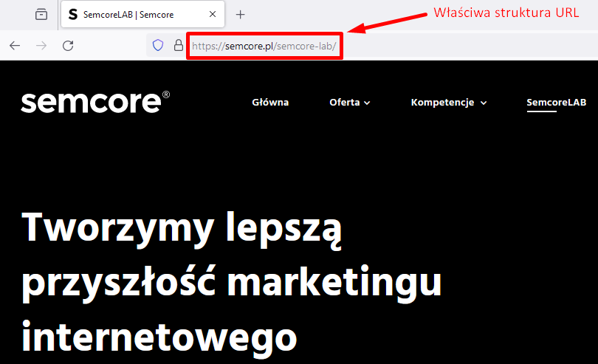598x364 pixels.
Task: Open a new tab with the plus button
Action: pos(240,15)
